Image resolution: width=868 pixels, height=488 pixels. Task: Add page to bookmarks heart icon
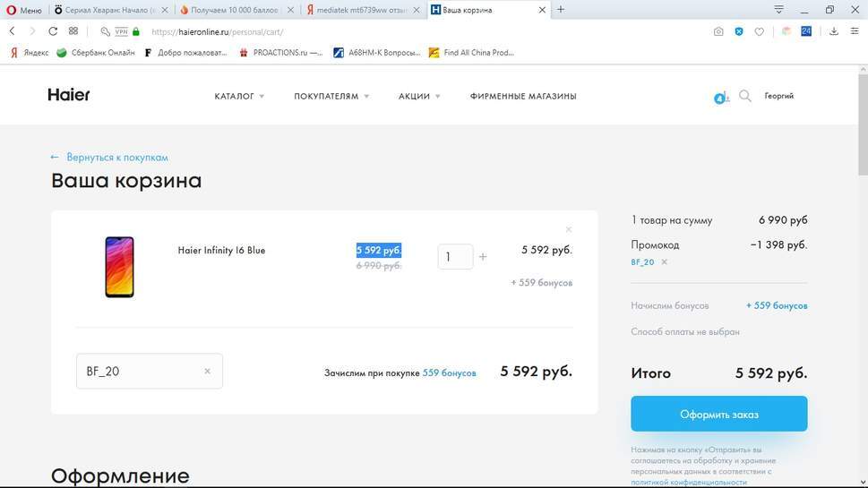click(x=760, y=31)
